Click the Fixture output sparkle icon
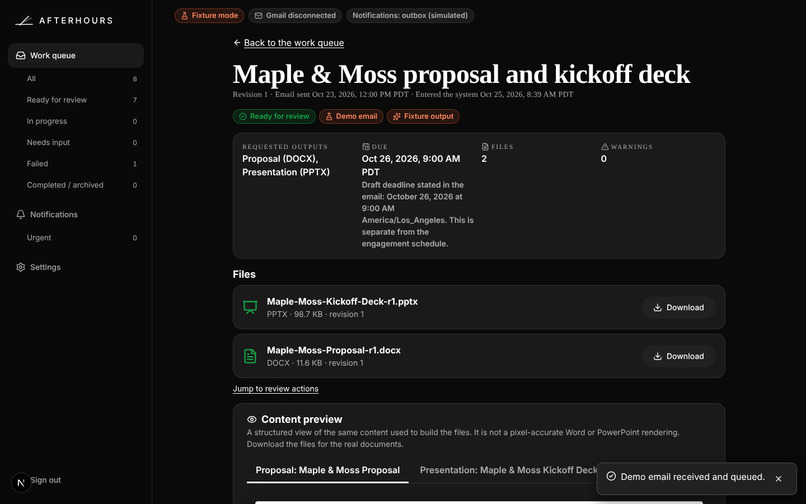Screen dimensions: 806x504 click(x=396, y=116)
